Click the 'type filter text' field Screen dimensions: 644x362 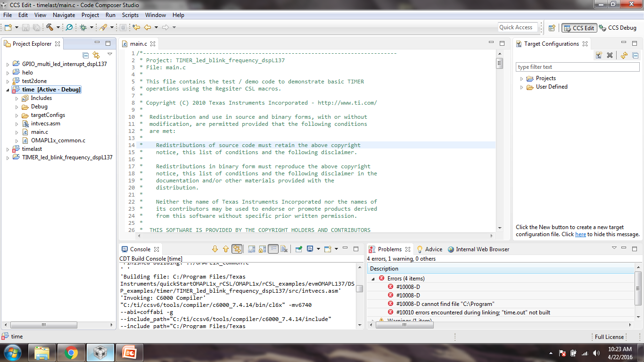click(578, 67)
